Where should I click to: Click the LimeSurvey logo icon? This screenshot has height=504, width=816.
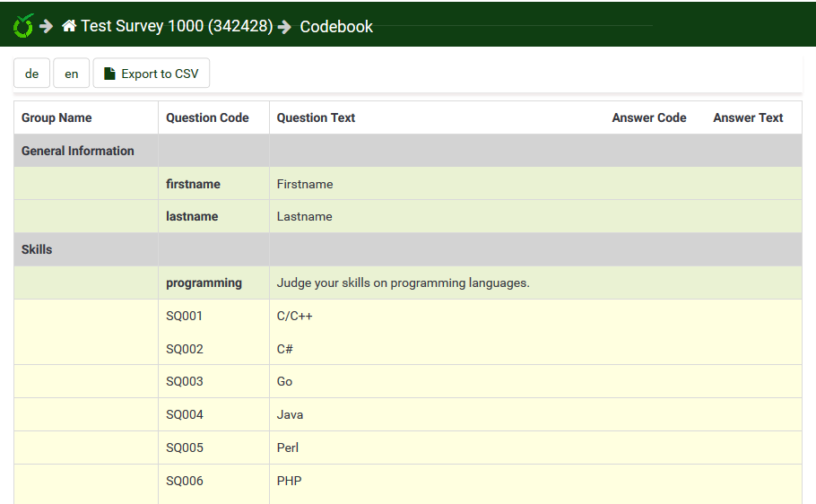23,26
